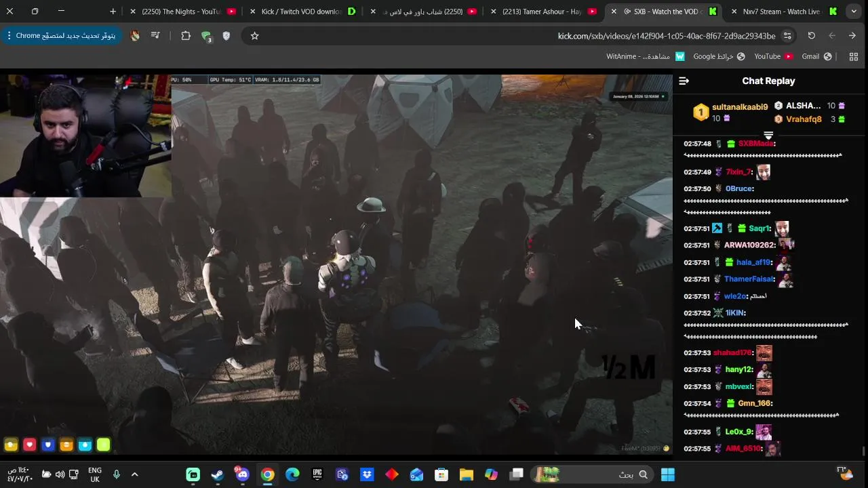This screenshot has height=488, width=868.
Task: Open site information icon in address bar
Action: click(787, 36)
